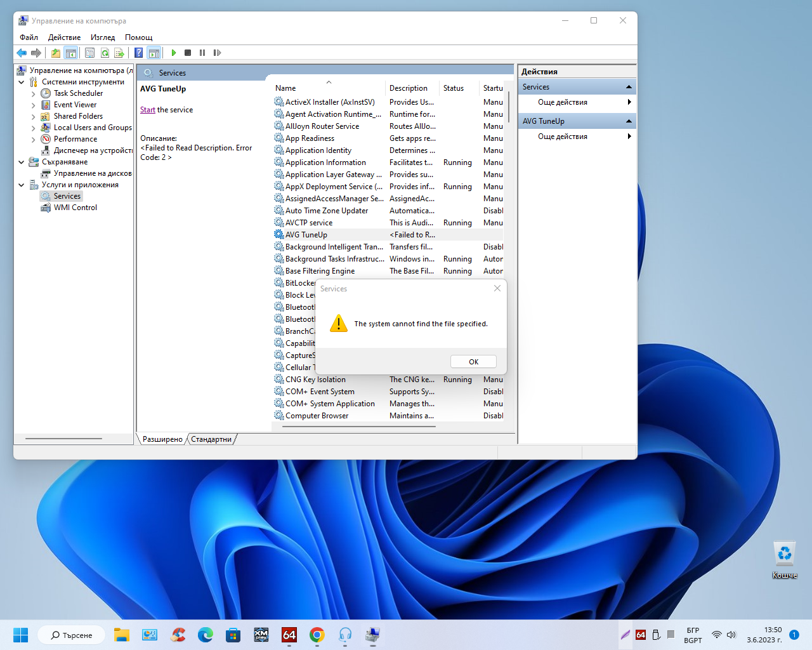
Task: Click the green Start Service play icon
Action: [x=174, y=53]
